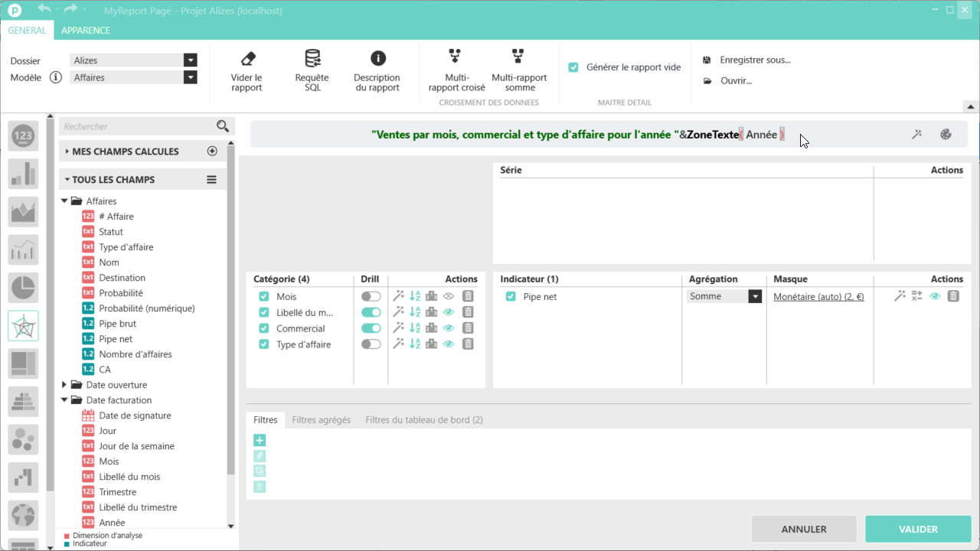Select the pie chart type in sidebar
The height and width of the screenshot is (551, 980).
[23, 288]
